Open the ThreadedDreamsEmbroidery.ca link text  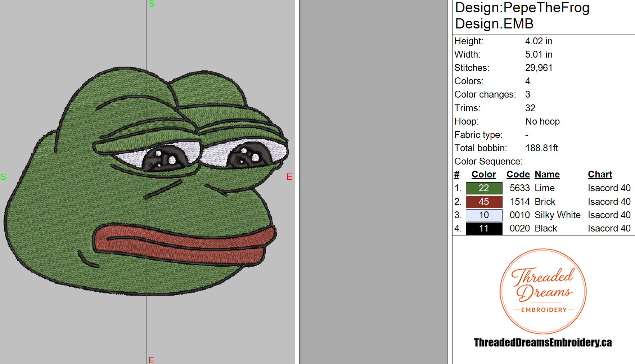(x=543, y=342)
